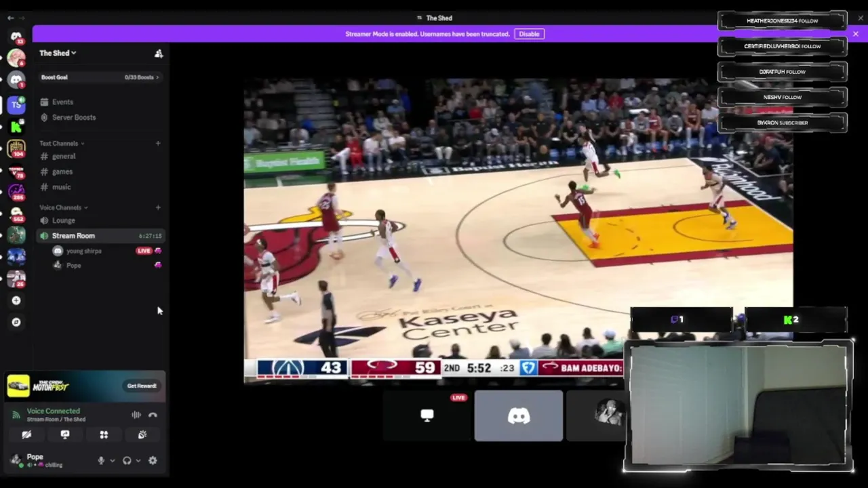This screenshot has width=868, height=488.
Task: Open Discord direct messages home icon
Action: click(16, 37)
